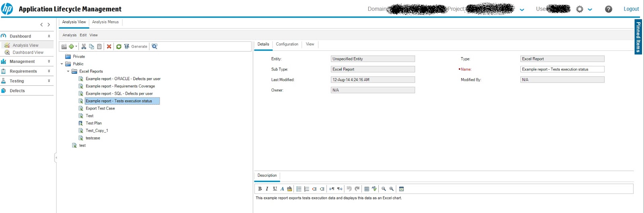Select Example report - ORACLE - Defects per user
644x213 pixels.
(123, 79)
